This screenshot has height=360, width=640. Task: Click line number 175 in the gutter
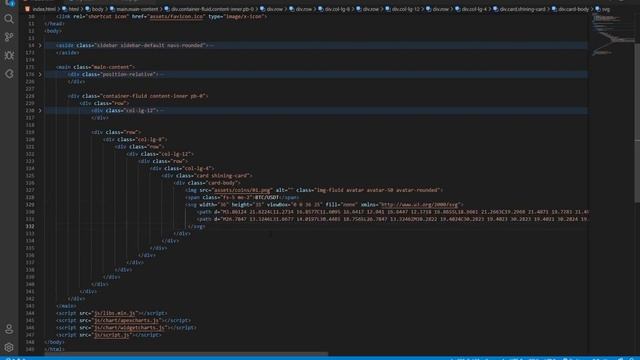(x=30, y=67)
